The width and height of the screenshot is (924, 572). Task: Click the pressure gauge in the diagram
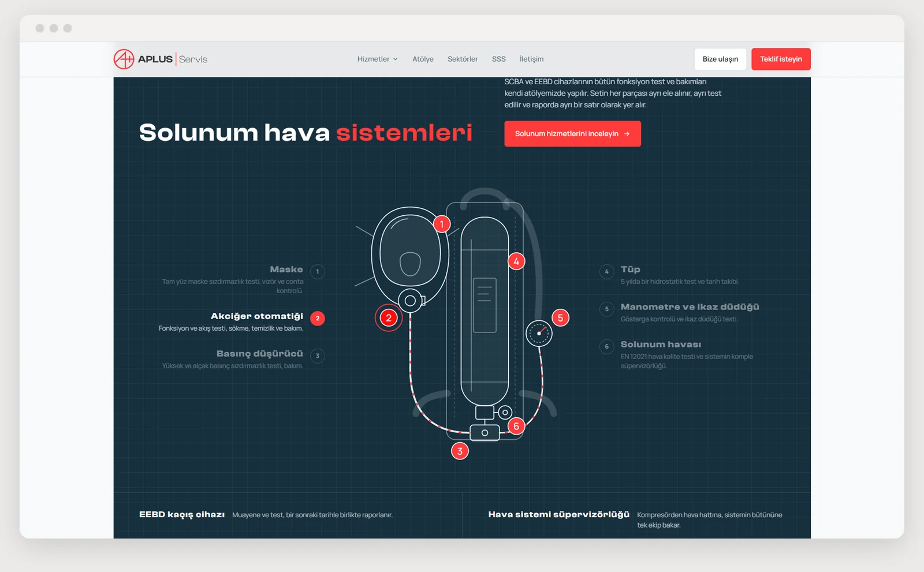pos(539,334)
